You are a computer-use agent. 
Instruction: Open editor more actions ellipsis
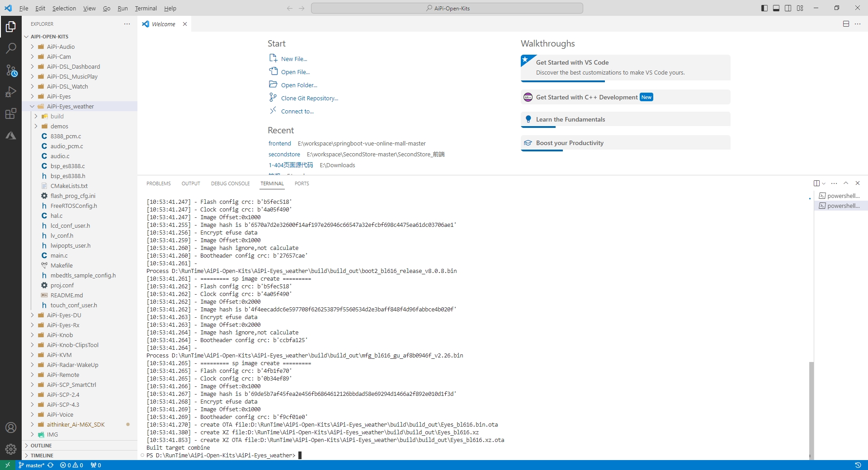pos(858,24)
